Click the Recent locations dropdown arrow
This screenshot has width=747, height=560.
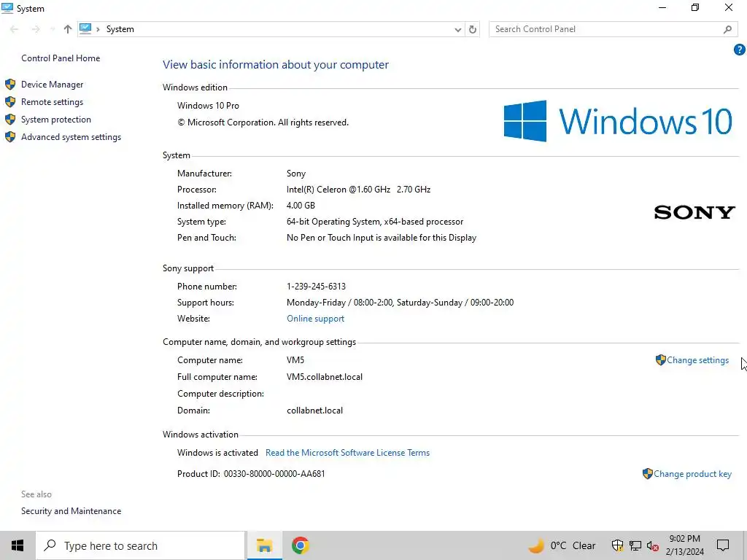point(53,29)
